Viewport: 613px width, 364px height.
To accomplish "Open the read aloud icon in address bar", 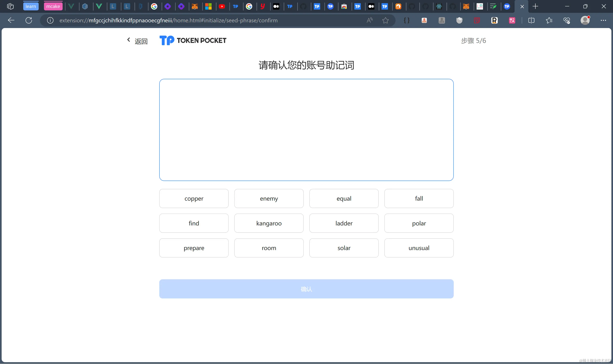I will [x=369, y=20].
